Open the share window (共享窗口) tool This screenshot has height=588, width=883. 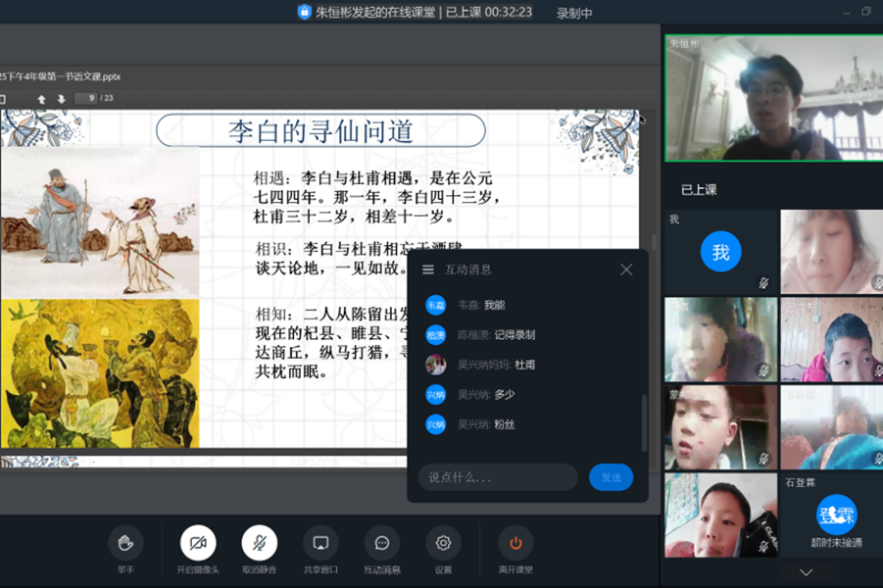[320, 543]
